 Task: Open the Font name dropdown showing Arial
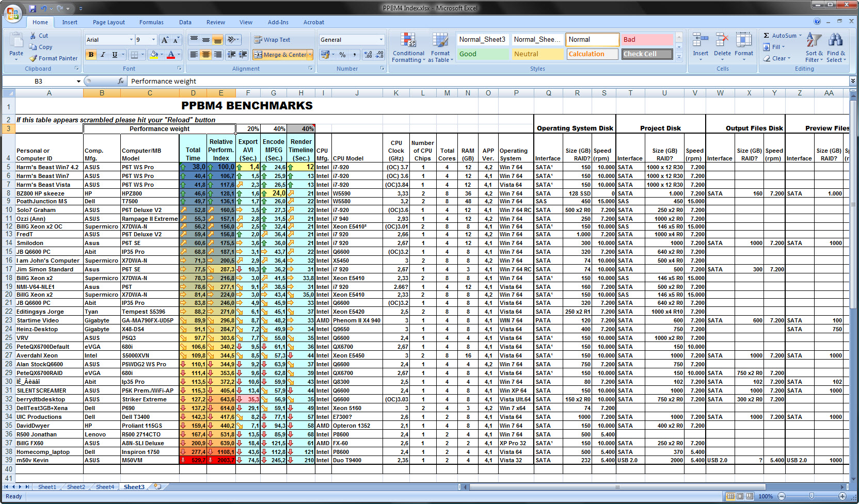pyautogui.click(x=131, y=40)
